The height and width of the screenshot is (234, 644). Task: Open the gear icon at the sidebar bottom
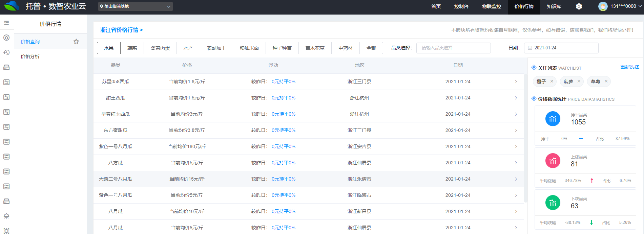6,231
